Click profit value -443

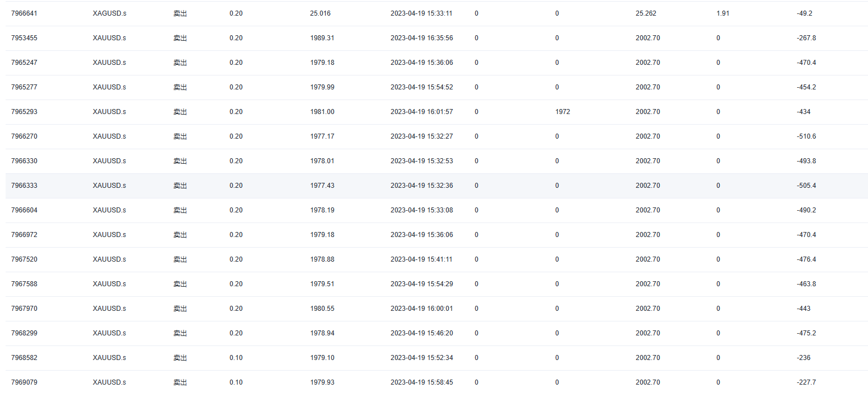[x=804, y=309]
